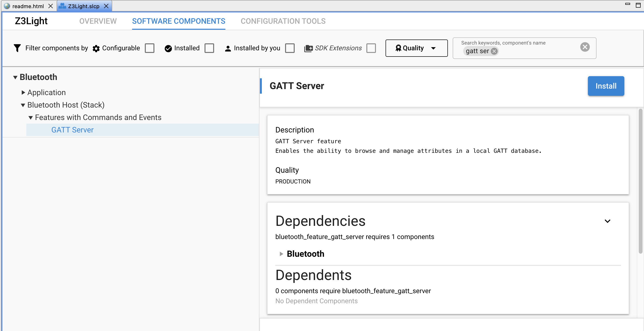Click the globe icon on readme.html tab
Screen dimensions: 644x331
coord(6,6)
